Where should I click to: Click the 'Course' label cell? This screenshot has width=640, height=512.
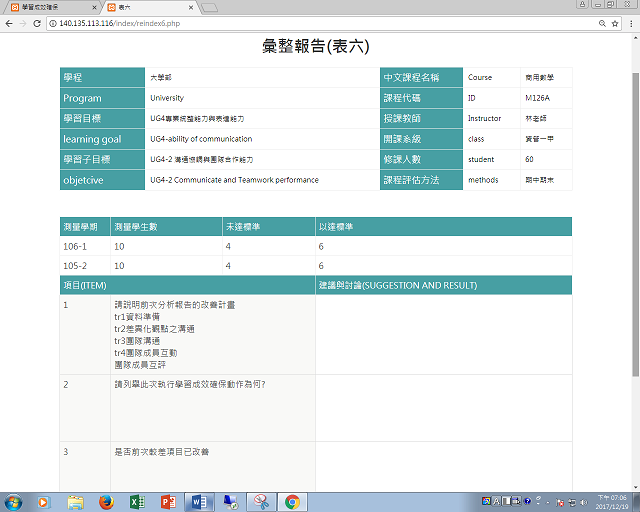coord(491,78)
